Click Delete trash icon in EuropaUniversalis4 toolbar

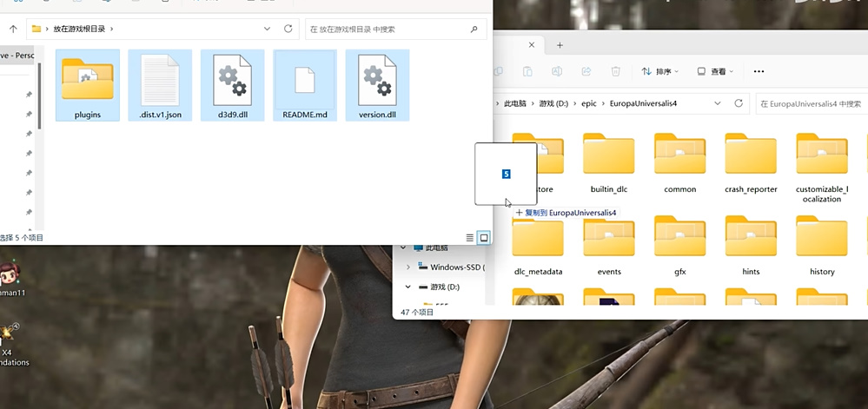point(615,71)
